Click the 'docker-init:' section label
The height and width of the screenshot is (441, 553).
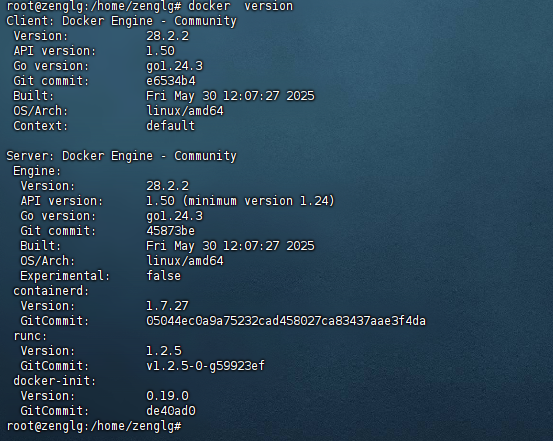pos(55,381)
